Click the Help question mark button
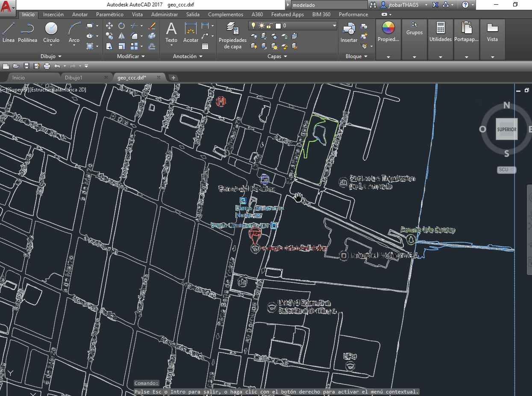The height and width of the screenshot is (396, 532). coord(465,5)
